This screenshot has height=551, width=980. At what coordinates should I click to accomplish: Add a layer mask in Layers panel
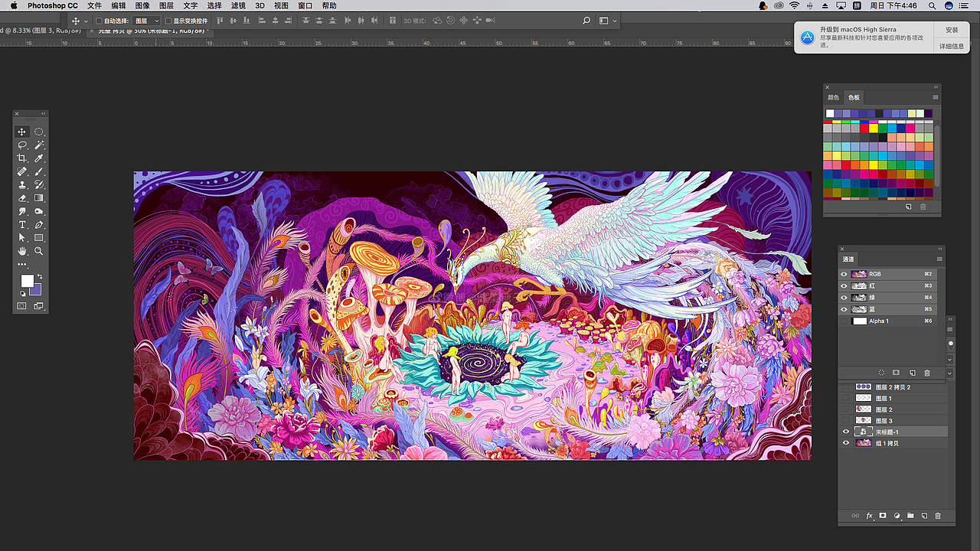click(x=883, y=516)
